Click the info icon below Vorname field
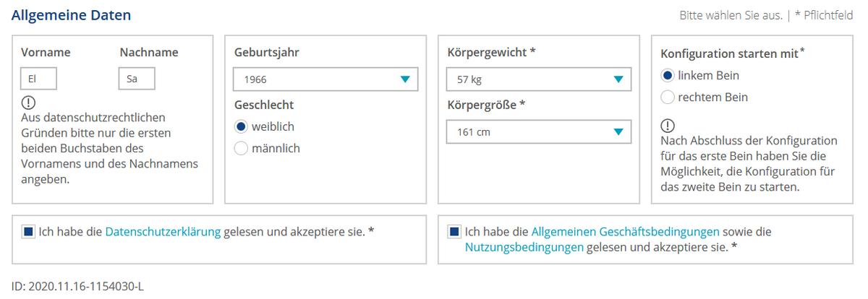Viewport: 868px width, 299px height. pyautogui.click(x=27, y=103)
